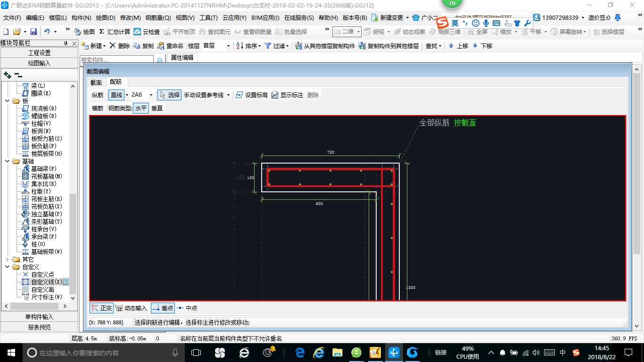The image size is (644, 362).
Task: Click the notification bell icon in title area
Action: pyautogui.click(x=618, y=17)
